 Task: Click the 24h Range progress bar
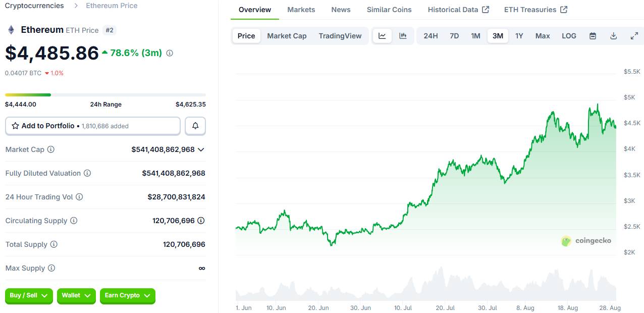tap(105, 94)
